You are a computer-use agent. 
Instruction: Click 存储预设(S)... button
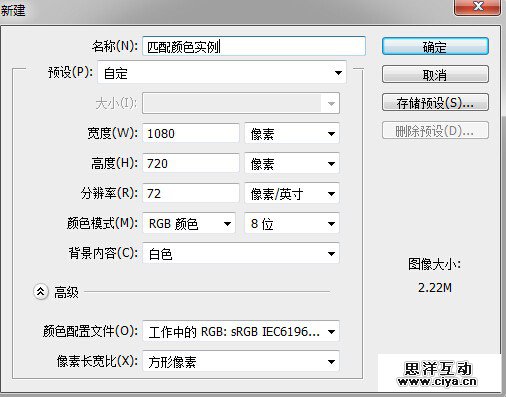tap(435, 102)
